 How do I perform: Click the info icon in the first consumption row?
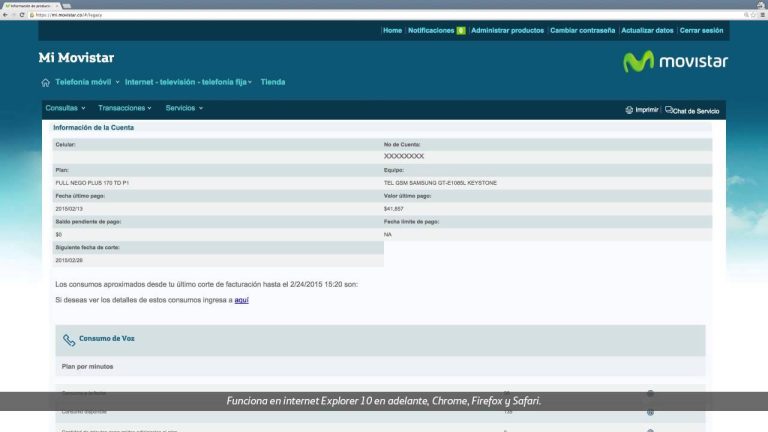click(650, 394)
